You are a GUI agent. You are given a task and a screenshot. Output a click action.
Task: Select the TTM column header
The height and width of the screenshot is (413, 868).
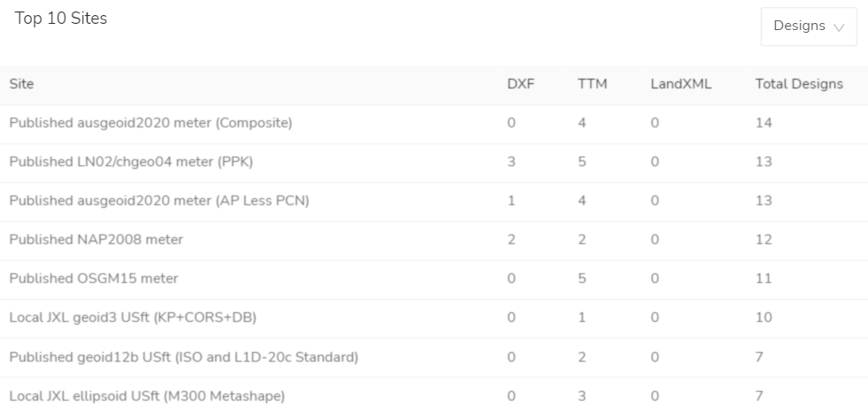[592, 84]
